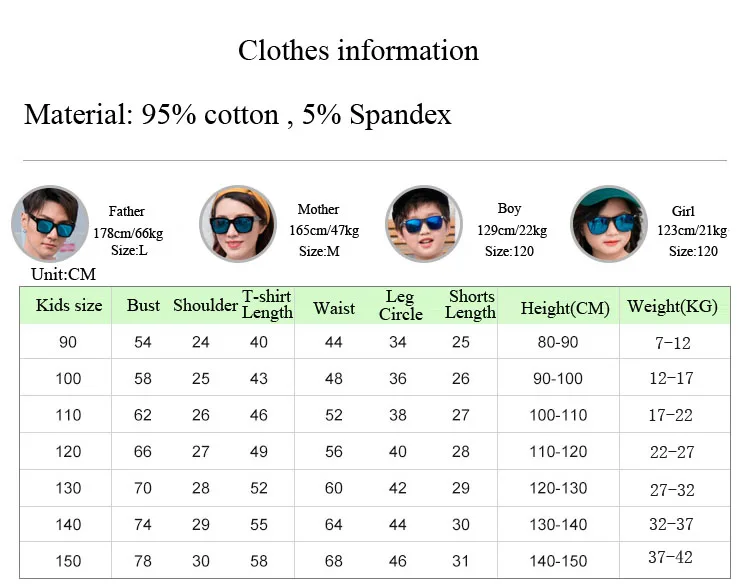Click the Material cotton Spandex text

[x=238, y=115]
